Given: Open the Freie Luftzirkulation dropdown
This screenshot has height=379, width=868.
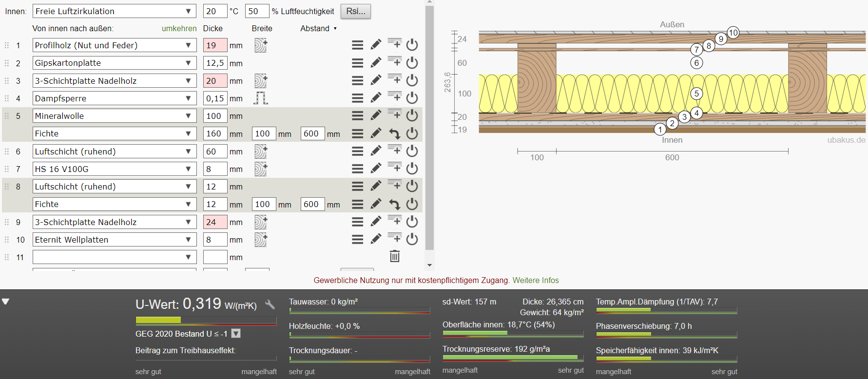Looking at the screenshot, I should [x=114, y=11].
